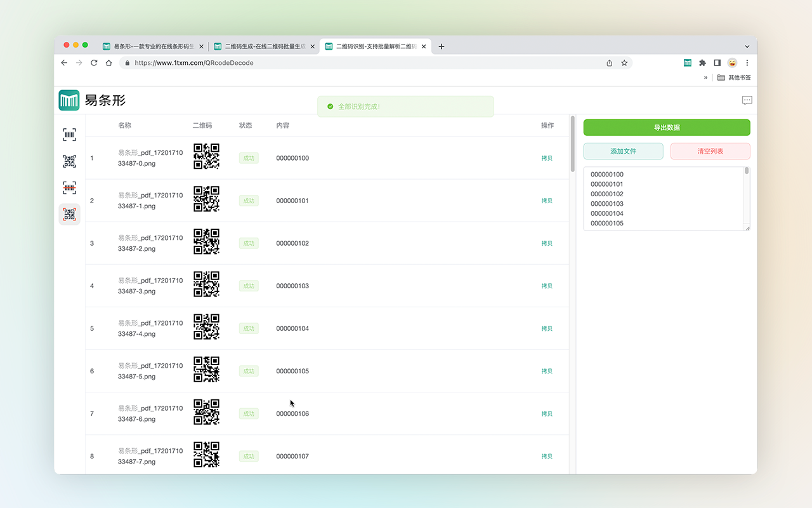Select the red barcode recognition sidebar icon

(69, 188)
